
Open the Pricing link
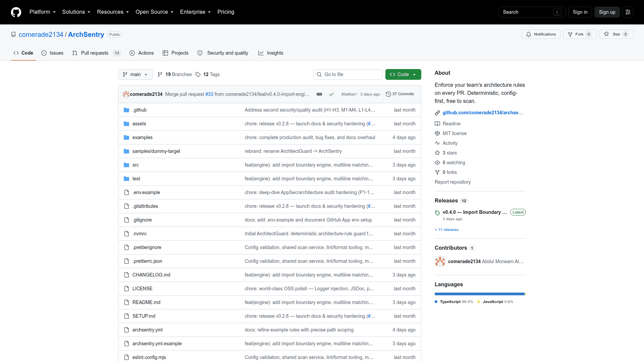226,12
